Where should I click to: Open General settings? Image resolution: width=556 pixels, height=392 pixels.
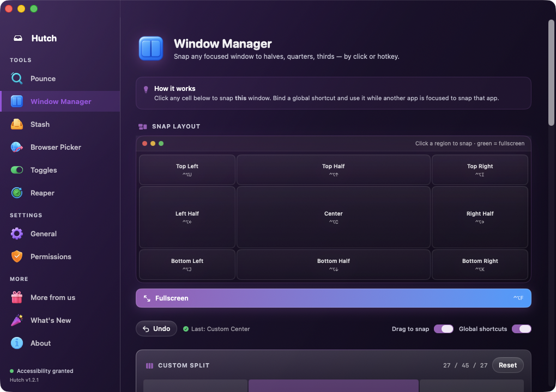pos(61,234)
